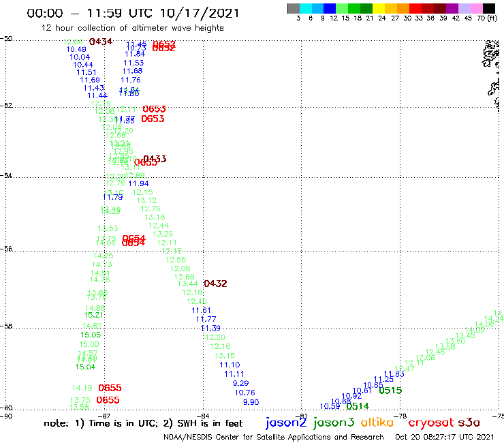Click the jason2 satellite legend label

[286, 423]
